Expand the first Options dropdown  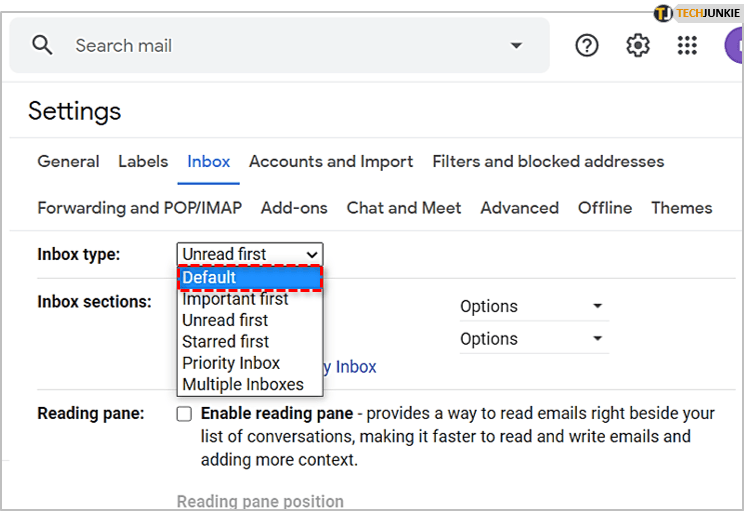point(531,306)
